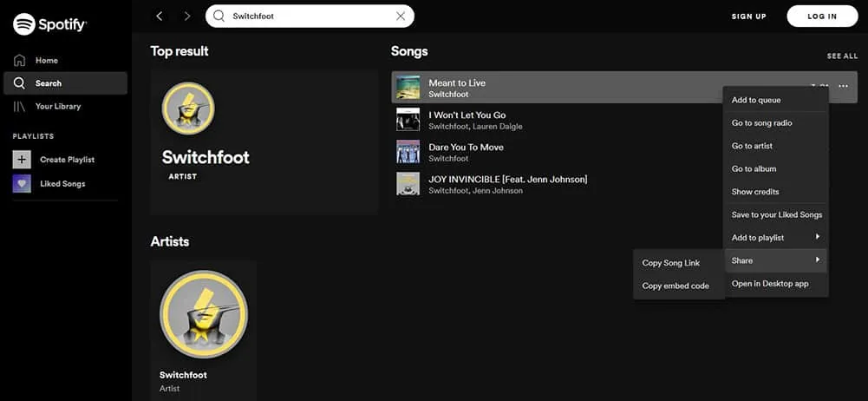Select I Won't Let You Go title

point(467,115)
